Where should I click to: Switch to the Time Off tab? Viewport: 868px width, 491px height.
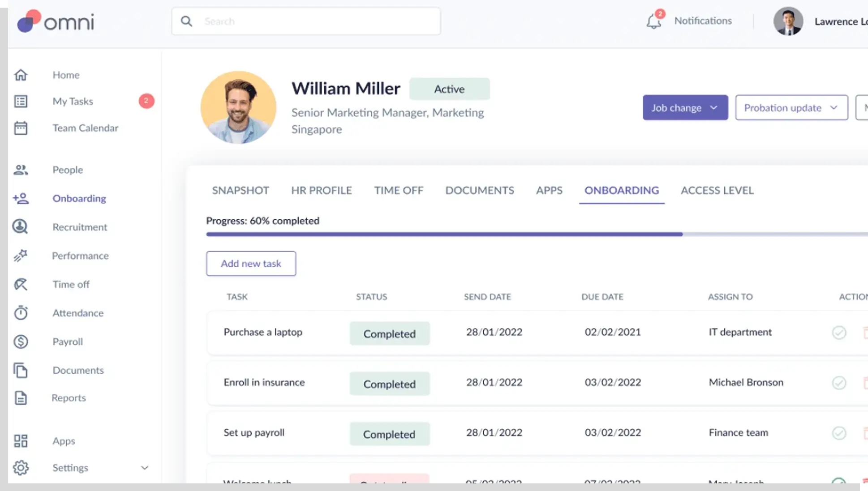399,190
